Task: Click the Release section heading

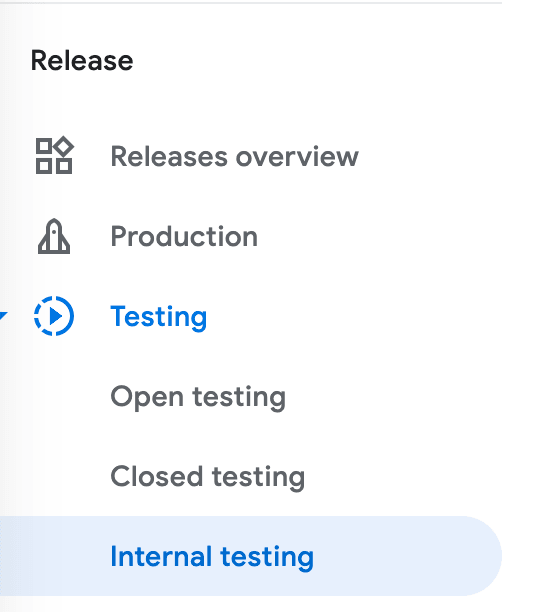Action: [x=82, y=61]
